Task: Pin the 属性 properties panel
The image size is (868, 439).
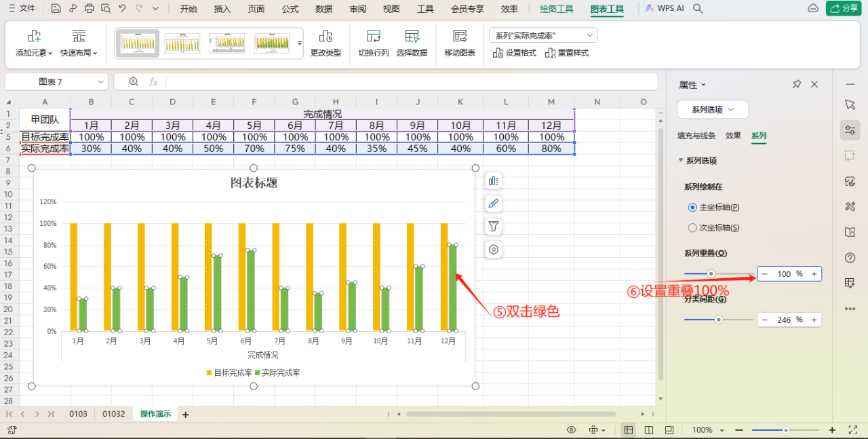Action: click(797, 84)
